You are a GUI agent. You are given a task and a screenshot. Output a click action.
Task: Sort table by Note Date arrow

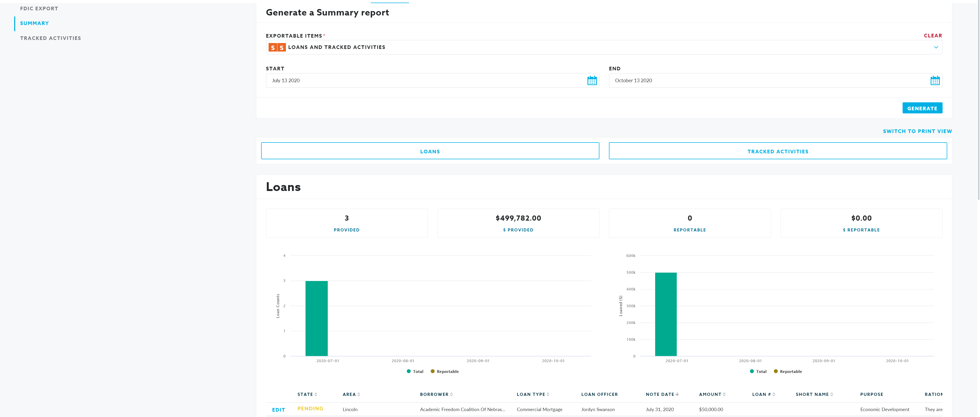(677, 394)
